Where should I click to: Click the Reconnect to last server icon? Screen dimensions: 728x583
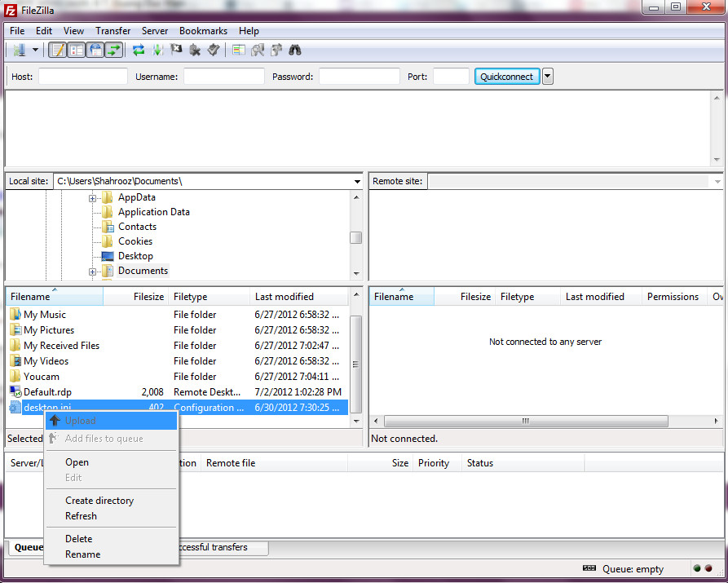214,50
